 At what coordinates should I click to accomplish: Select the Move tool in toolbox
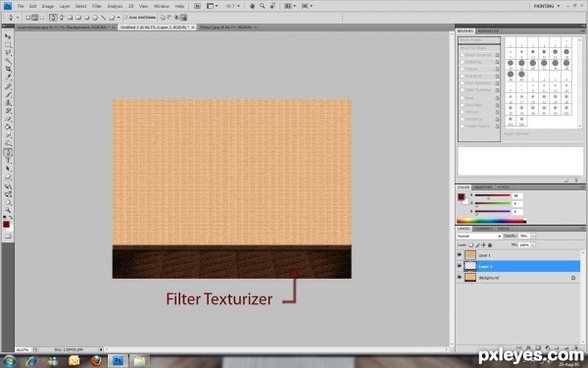click(8, 36)
